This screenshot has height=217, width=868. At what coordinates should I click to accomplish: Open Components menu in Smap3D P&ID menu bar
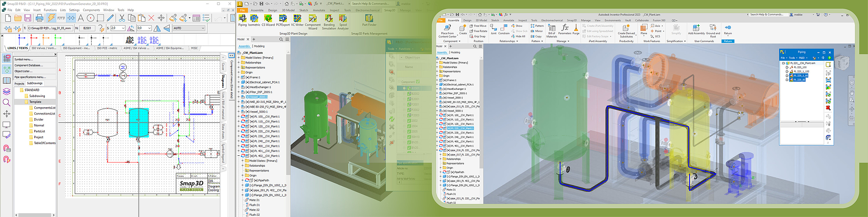92,10
